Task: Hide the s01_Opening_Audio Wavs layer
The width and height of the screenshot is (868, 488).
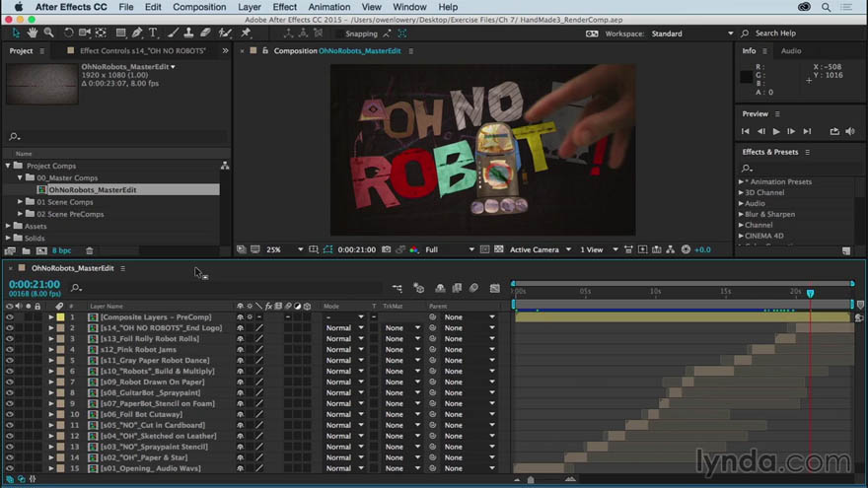Action: pos(10,468)
